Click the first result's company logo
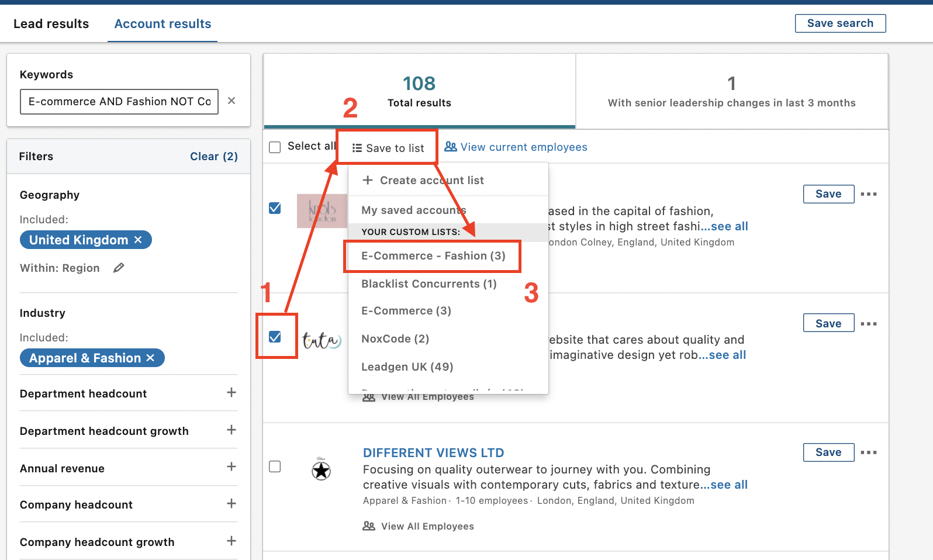The image size is (933, 560). pos(322,211)
